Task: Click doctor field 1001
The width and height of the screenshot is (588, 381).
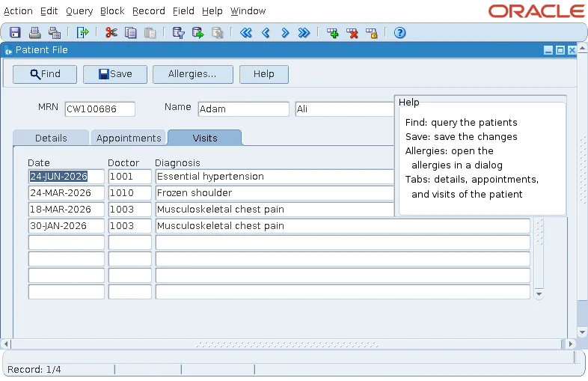Action: tap(129, 177)
